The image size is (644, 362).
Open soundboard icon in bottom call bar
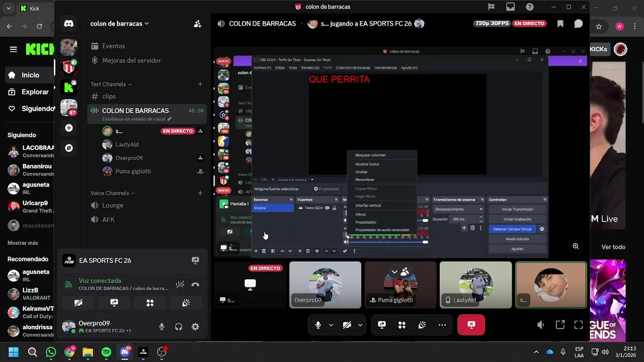pyautogui.click(x=422, y=325)
